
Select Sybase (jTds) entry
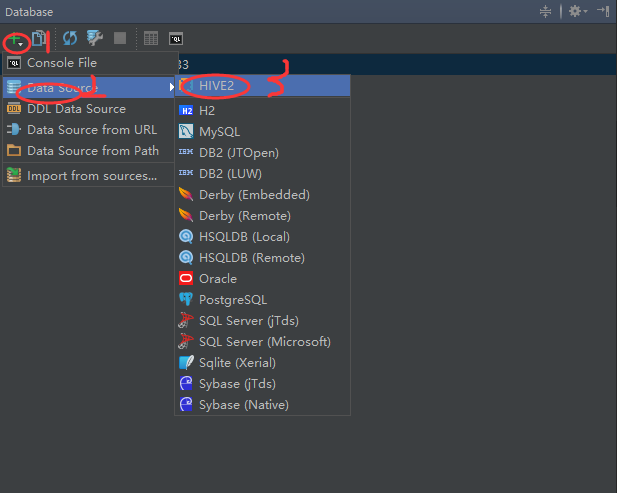[x=262, y=384]
